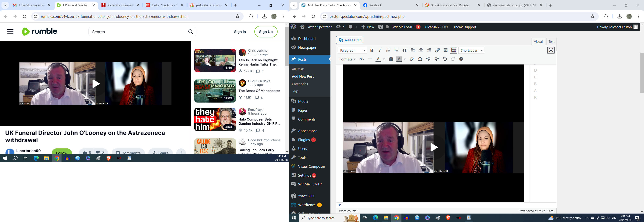Viewport: 644px width, 222px height.
Task: Click the Rumble Sign Up button
Action: click(x=266, y=32)
